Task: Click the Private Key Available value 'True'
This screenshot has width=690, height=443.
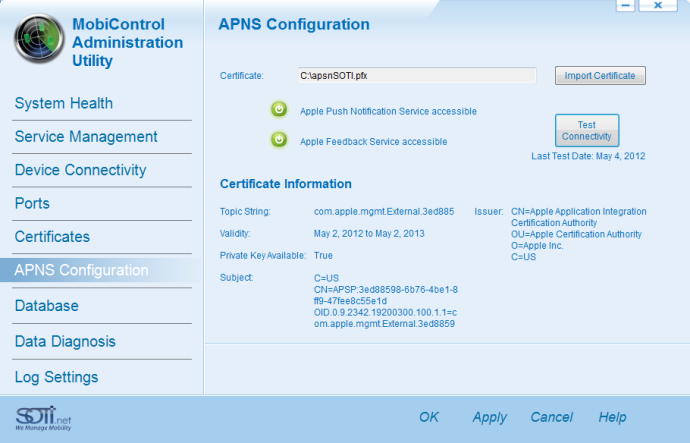Action: pyautogui.click(x=323, y=256)
